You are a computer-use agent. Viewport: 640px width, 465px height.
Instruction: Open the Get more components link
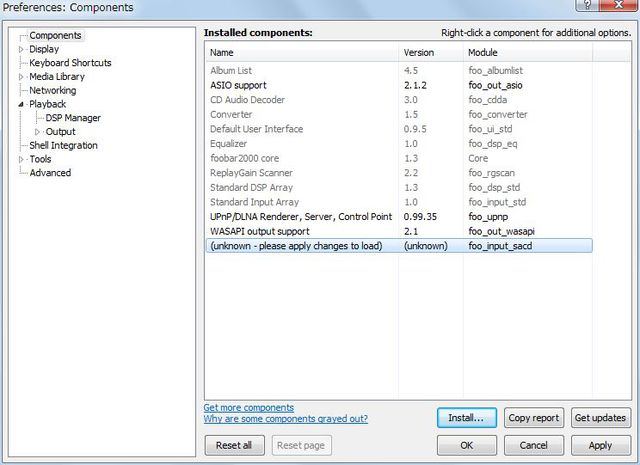(x=249, y=408)
